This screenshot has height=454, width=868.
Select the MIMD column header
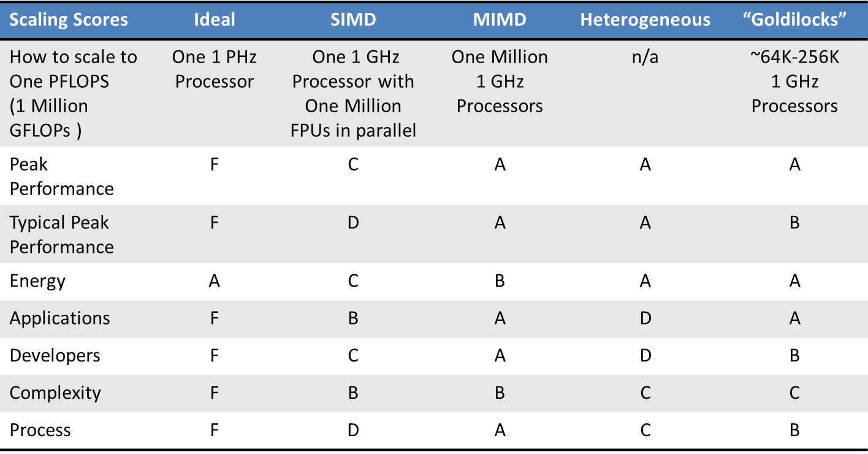pos(500,19)
